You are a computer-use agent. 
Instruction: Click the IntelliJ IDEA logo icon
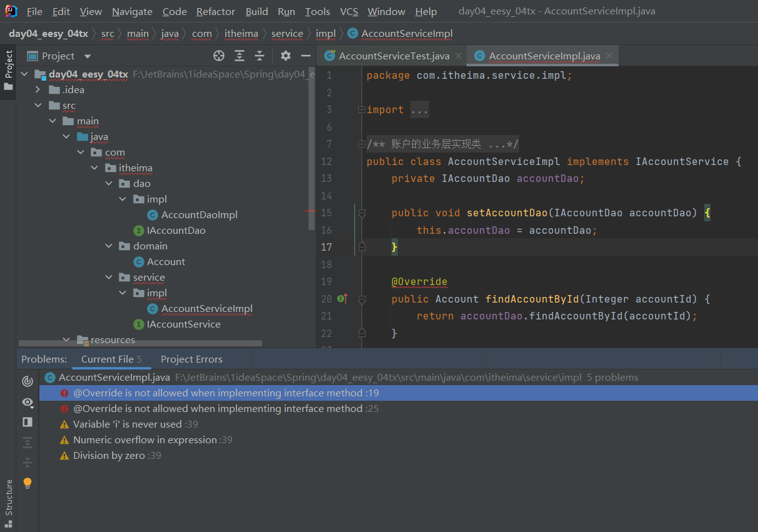click(x=11, y=11)
